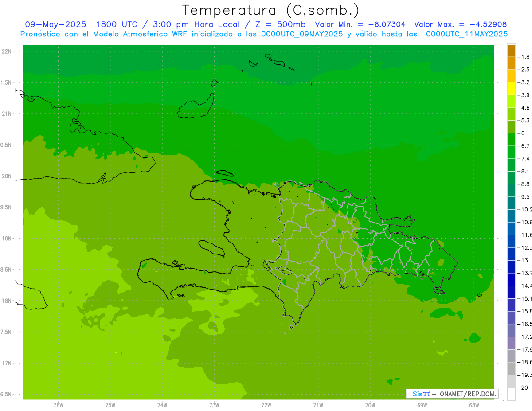Screen dimensions: 532x411
Task: Click the '-5.3' colorbar label
Action: pyautogui.click(x=524, y=121)
